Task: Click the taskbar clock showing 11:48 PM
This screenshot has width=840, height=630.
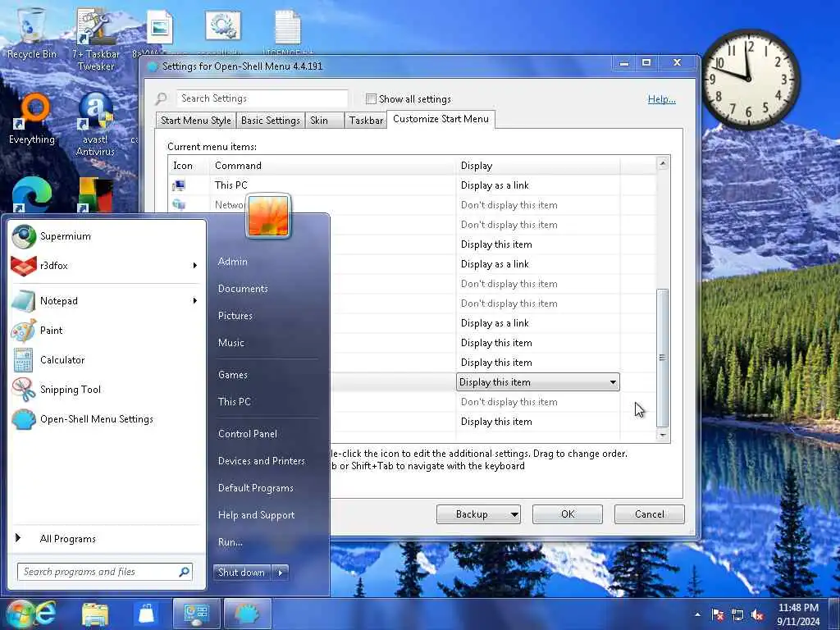Action: (x=798, y=614)
